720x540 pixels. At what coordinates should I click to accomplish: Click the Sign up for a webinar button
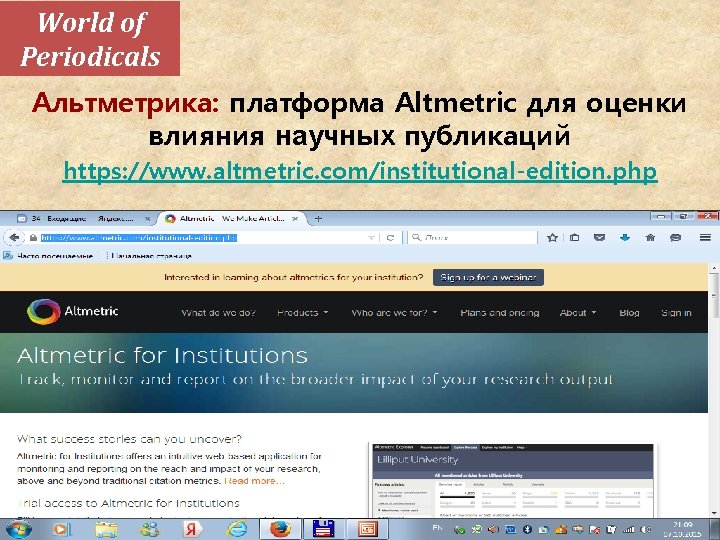(x=488, y=277)
